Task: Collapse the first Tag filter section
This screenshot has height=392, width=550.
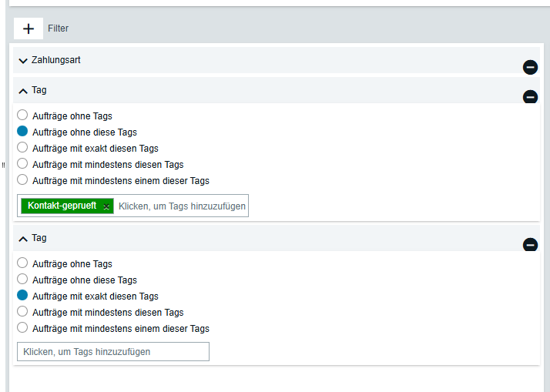Action: (23, 90)
